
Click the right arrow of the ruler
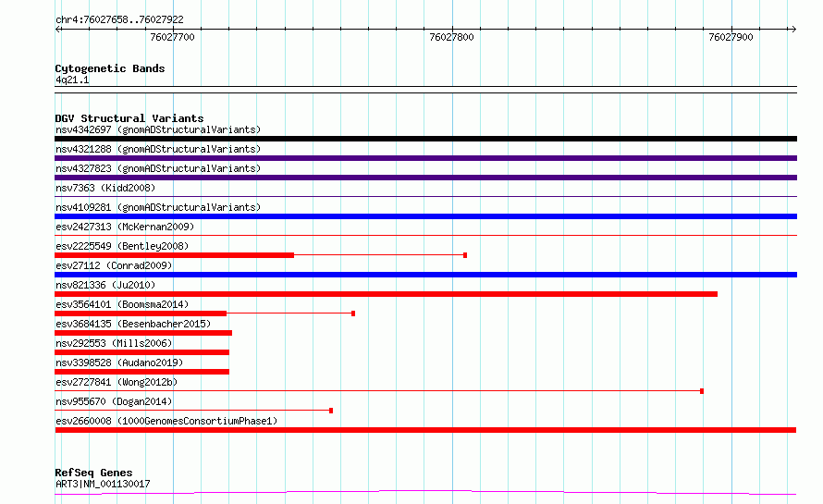click(793, 29)
